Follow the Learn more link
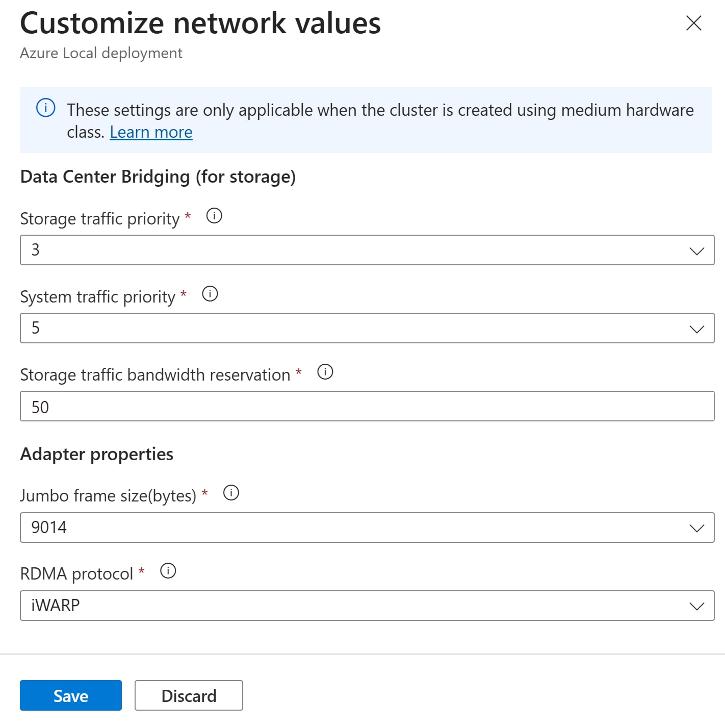The width and height of the screenshot is (725, 728). pos(151,132)
